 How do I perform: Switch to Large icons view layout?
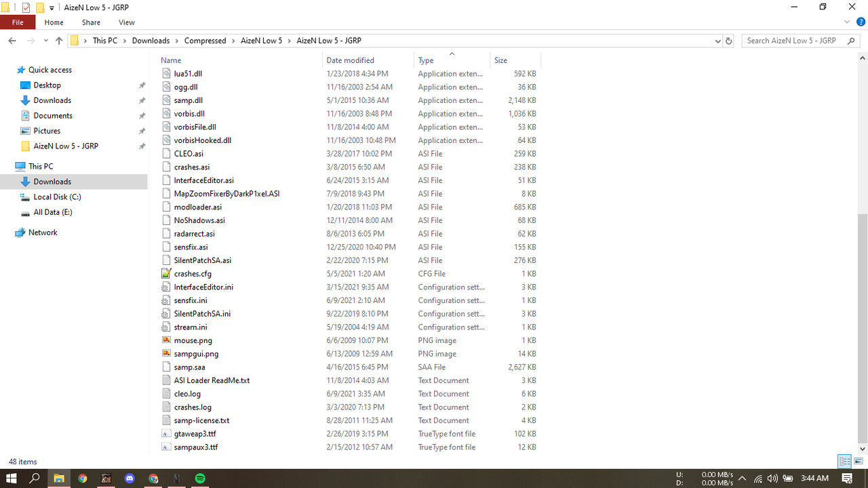(x=858, y=462)
